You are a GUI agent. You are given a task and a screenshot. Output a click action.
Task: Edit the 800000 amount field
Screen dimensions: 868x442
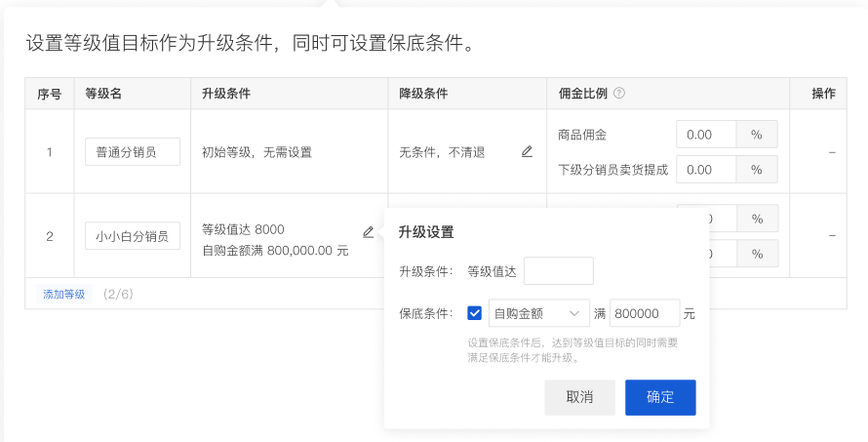645,313
